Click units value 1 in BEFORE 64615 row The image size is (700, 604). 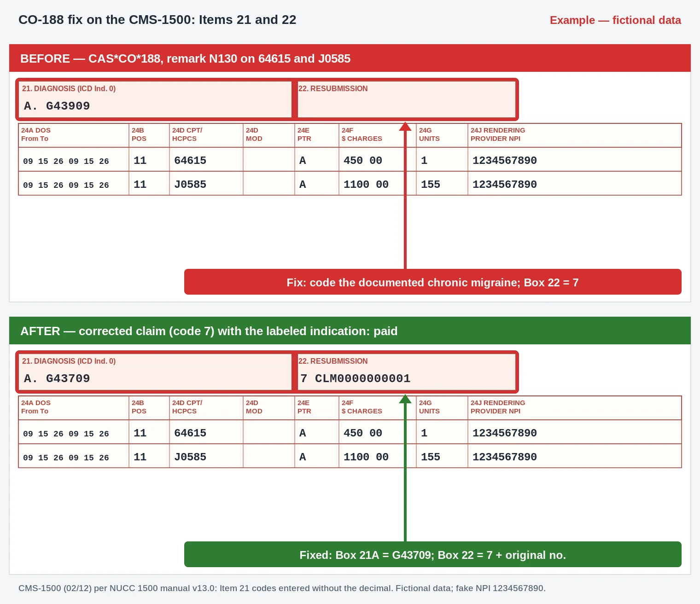(x=424, y=160)
